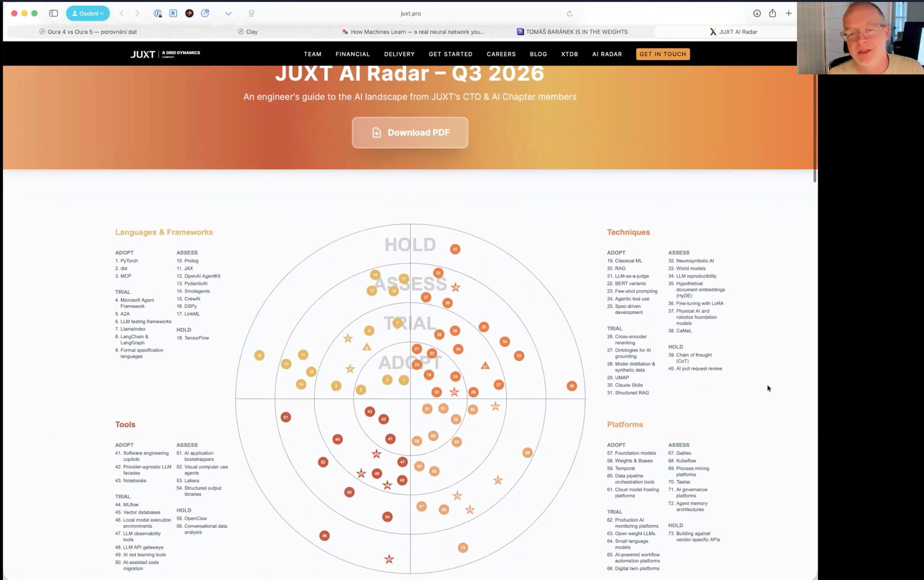Open the DELIVERY nav item
The image size is (924, 580).
click(399, 54)
